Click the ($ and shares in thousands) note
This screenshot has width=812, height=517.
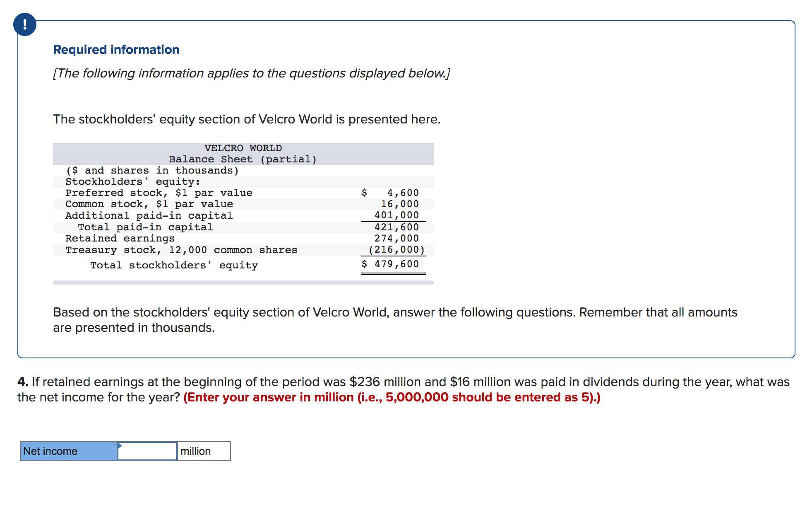click(152, 170)
